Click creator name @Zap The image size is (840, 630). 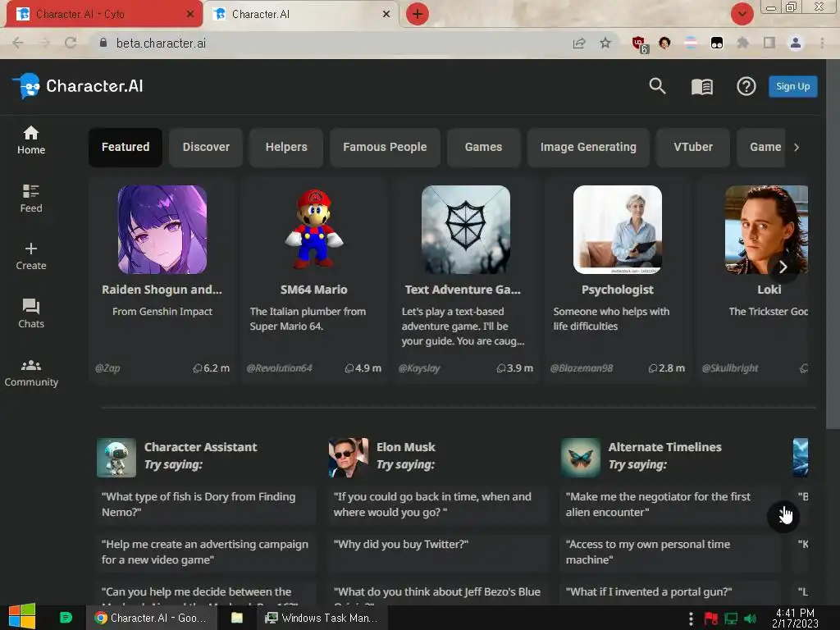[x=107, y=368]
